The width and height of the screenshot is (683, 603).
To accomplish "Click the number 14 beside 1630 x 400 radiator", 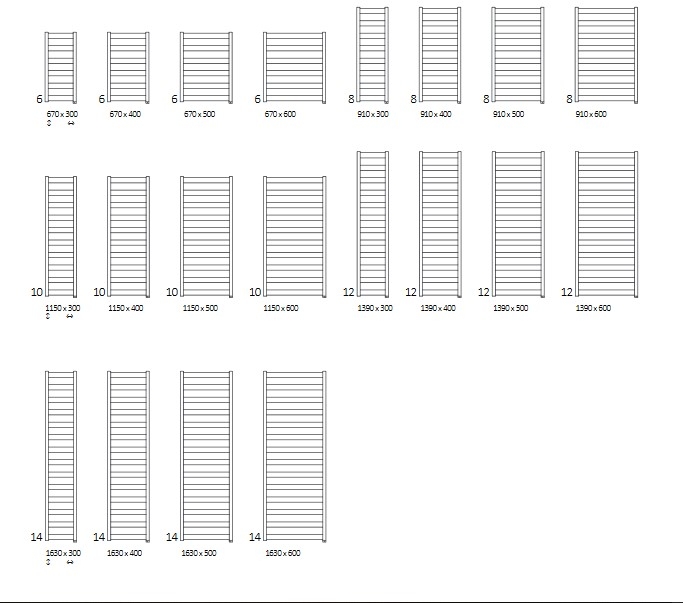I will 99,537.
